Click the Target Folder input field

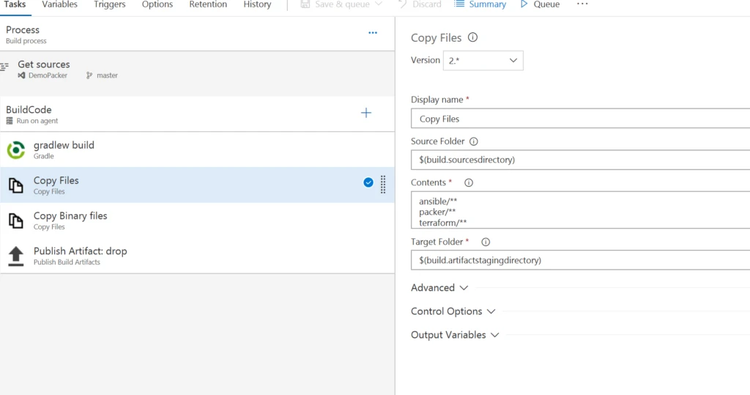(580, 260)
